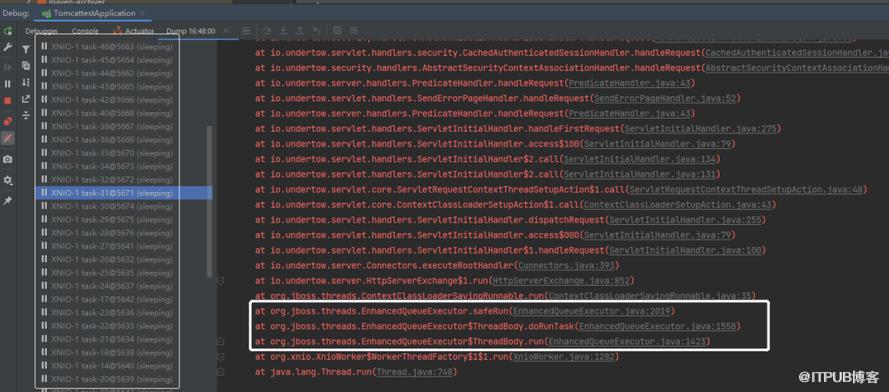
Task: Click the thread list vertical scrollbar
Action: pos(209,201)
